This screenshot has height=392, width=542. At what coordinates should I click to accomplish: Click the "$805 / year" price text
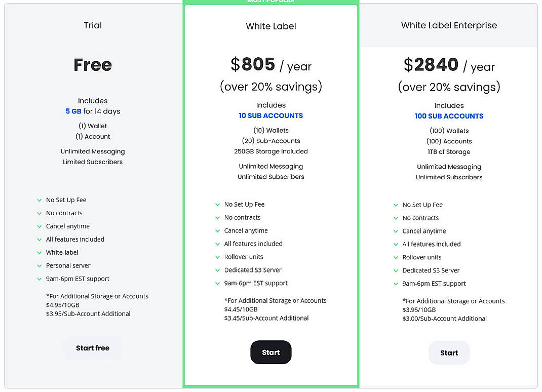(270, 65)
